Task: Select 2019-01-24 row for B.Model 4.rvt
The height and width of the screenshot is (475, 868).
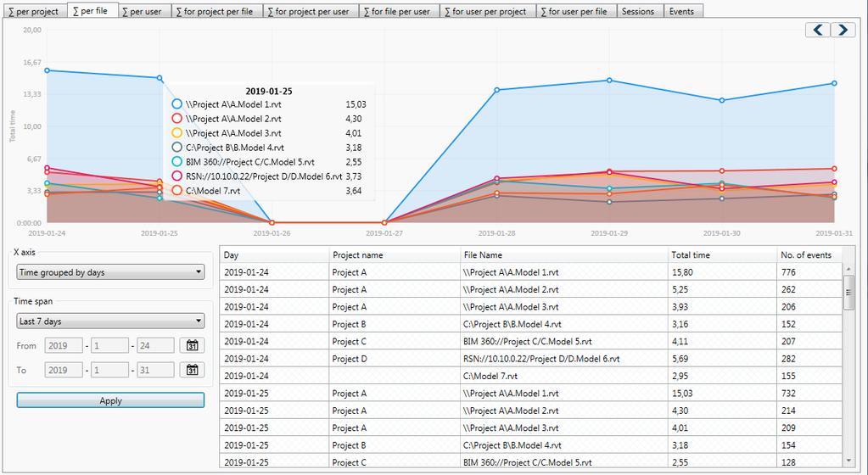Action: click(x=531, y=324)
